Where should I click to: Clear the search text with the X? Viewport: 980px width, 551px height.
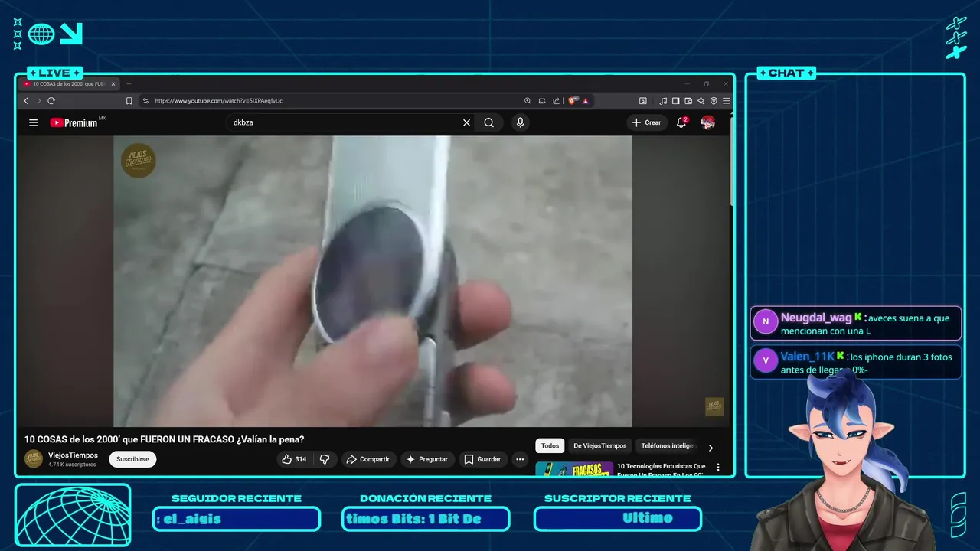point(466,122)
